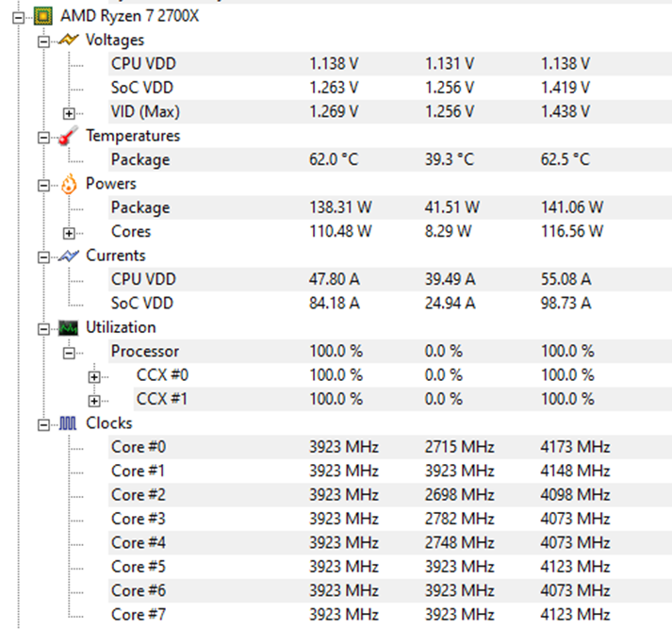Click the Currents wave icon
Viewport: 672px width, 629px height.
click(67, 256)
